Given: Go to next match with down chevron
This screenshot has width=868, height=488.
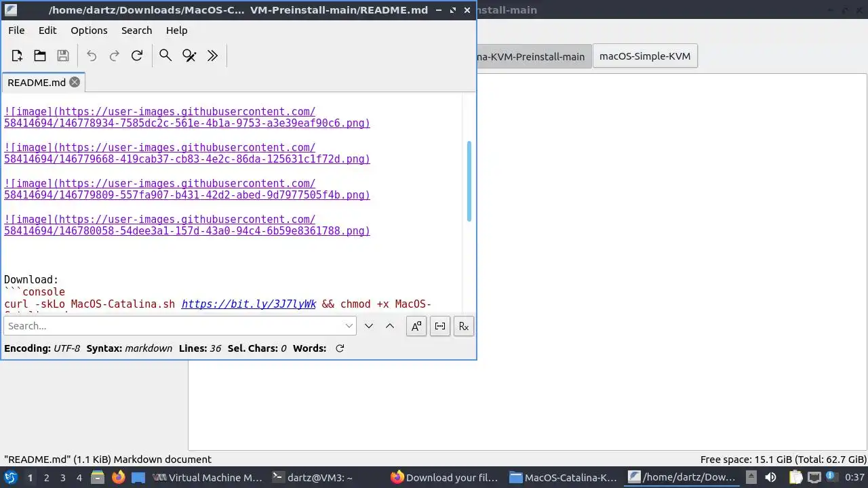Looking at the screenshot, I should pos(369,326).
